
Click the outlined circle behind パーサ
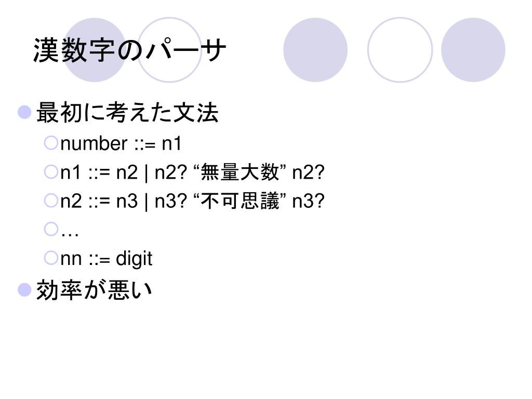169,50
